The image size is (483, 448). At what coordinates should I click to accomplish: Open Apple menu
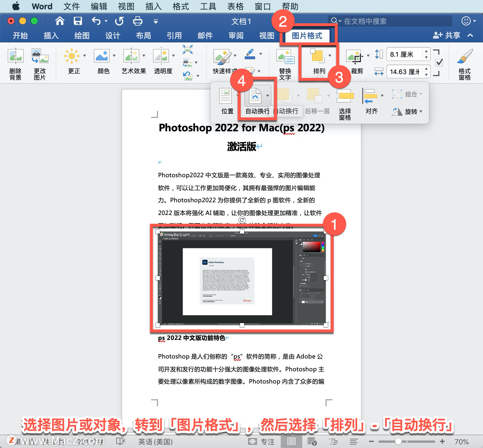coord(16,6)
